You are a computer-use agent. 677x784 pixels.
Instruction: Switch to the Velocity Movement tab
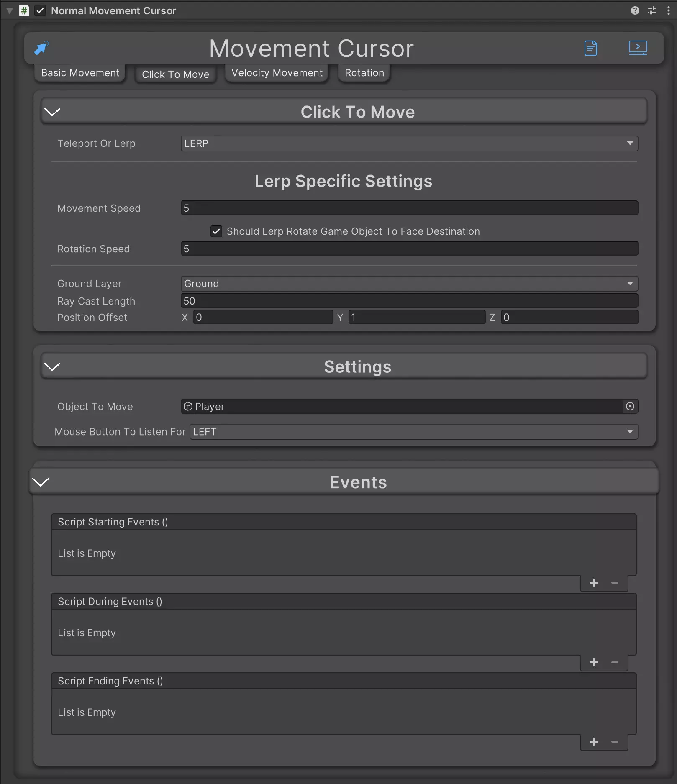point(277,73)
